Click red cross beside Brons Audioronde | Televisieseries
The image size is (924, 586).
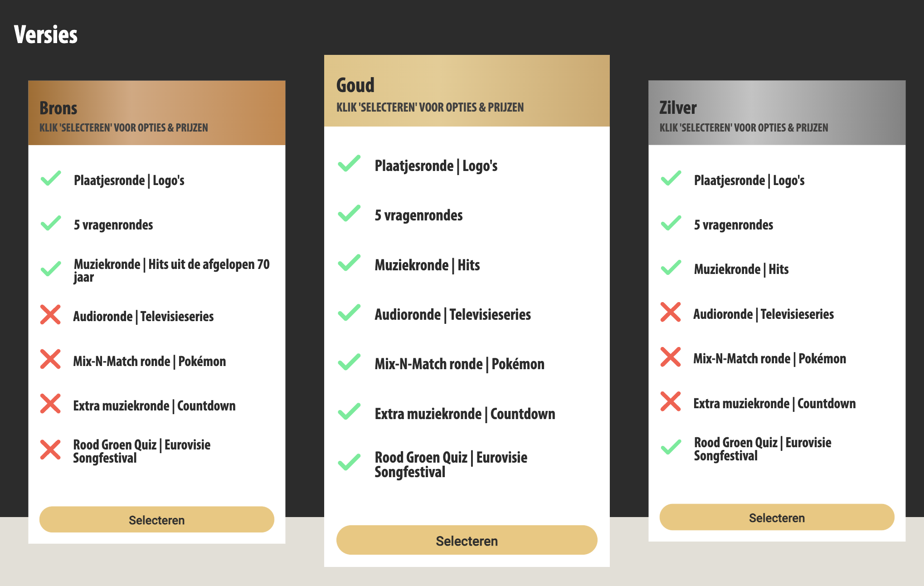pos(50,315)
